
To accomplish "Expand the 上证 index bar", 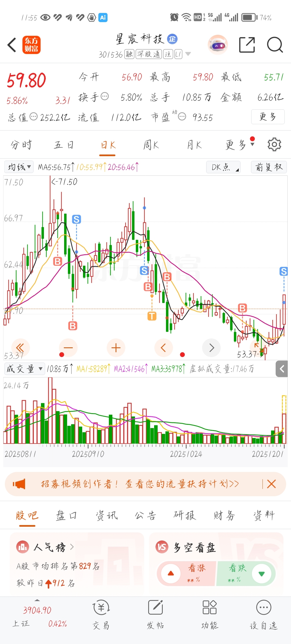I will 37,600.
